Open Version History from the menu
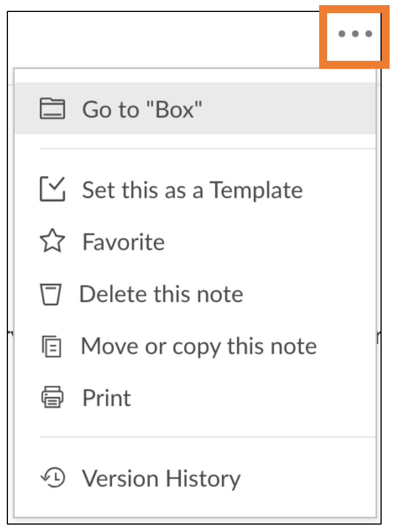Viewport: 393px width, 532px height. point(161,479)
